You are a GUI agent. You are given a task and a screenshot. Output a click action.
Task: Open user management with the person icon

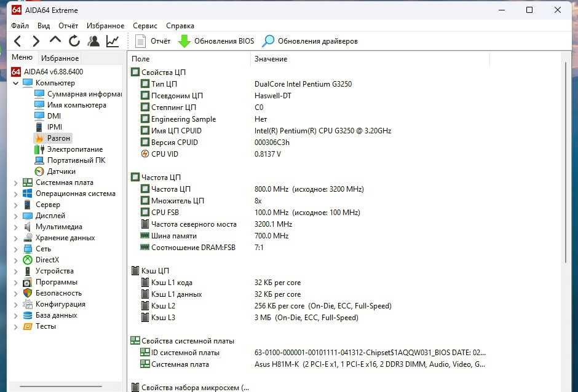point(93,41)
